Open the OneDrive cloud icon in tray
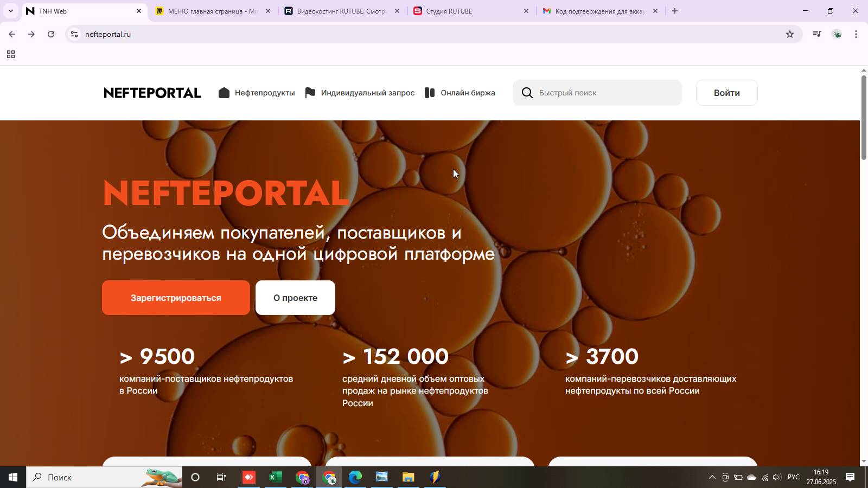The height and width of the screenshot is (488, 868). (751, 477)
